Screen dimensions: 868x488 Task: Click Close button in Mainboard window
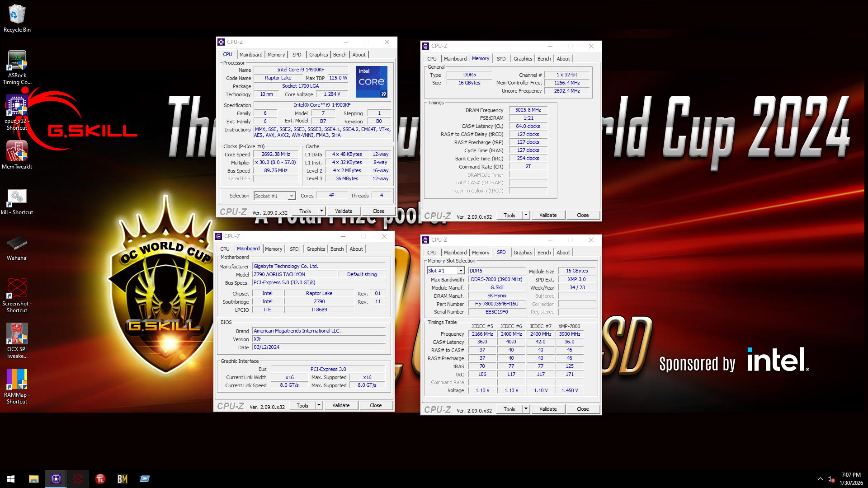[x=376, y=405]
